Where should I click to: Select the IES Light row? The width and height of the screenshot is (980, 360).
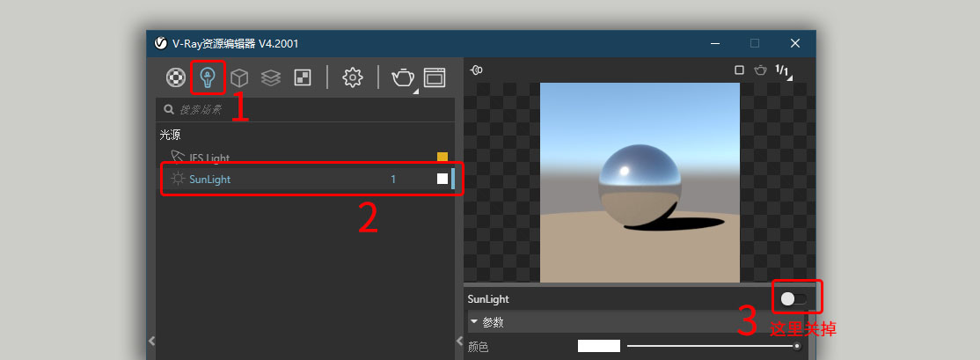coord(305,158)
